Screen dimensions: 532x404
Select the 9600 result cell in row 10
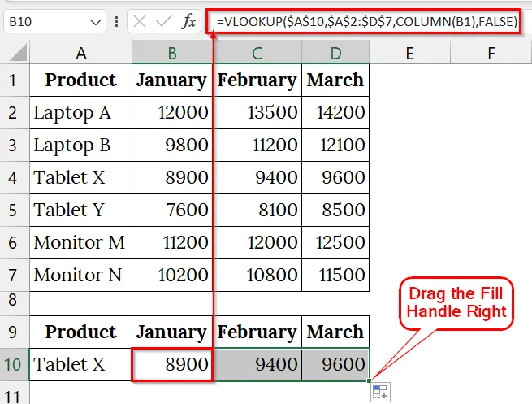click(x=335, y=365)
